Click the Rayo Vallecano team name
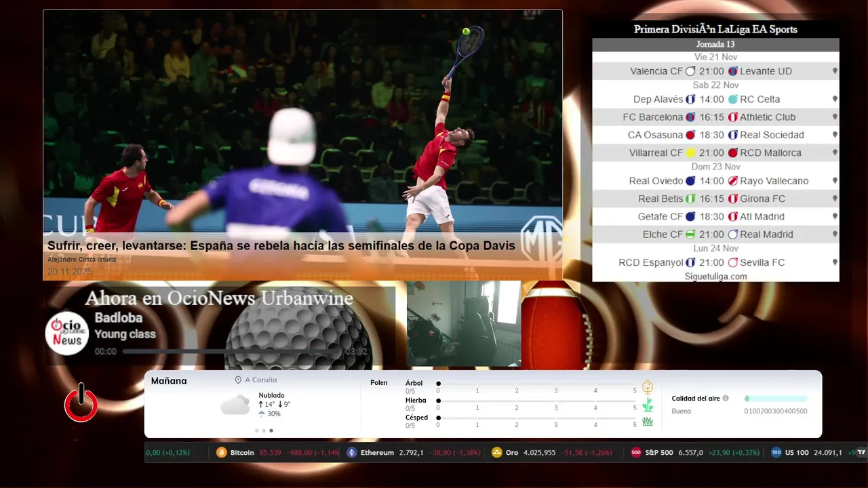This screenshot has height=488, width=868. (774, 181)
